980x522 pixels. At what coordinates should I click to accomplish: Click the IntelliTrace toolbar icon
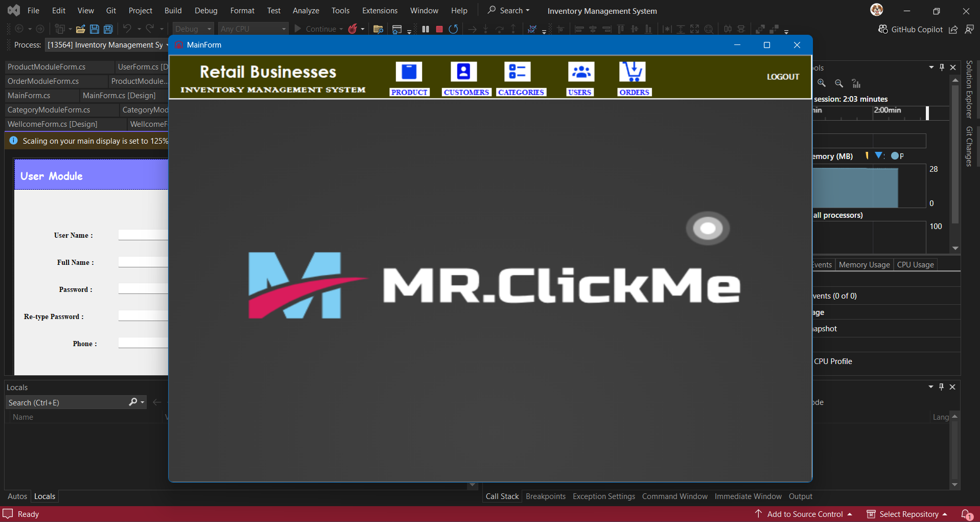pyautogui.click(x=532, y=29)
